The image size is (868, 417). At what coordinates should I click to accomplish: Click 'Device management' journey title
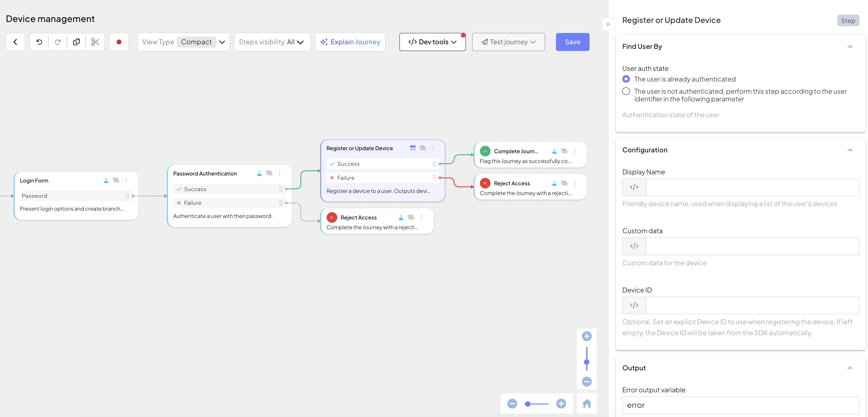[50, 19]
